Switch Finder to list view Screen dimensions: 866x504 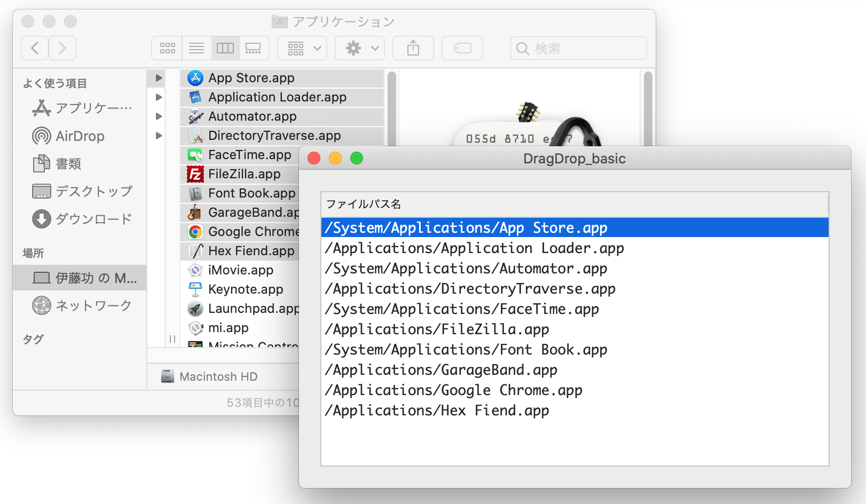[196, 48]
